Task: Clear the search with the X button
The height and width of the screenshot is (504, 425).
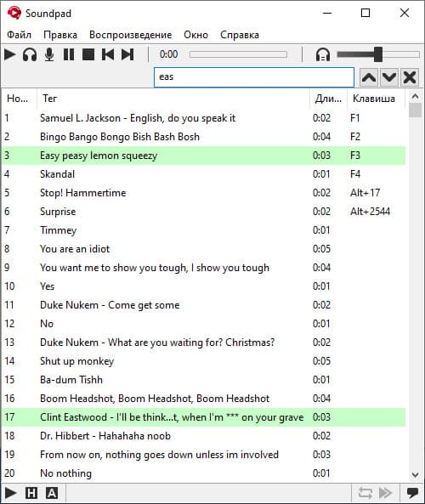Action: point(410,77)
